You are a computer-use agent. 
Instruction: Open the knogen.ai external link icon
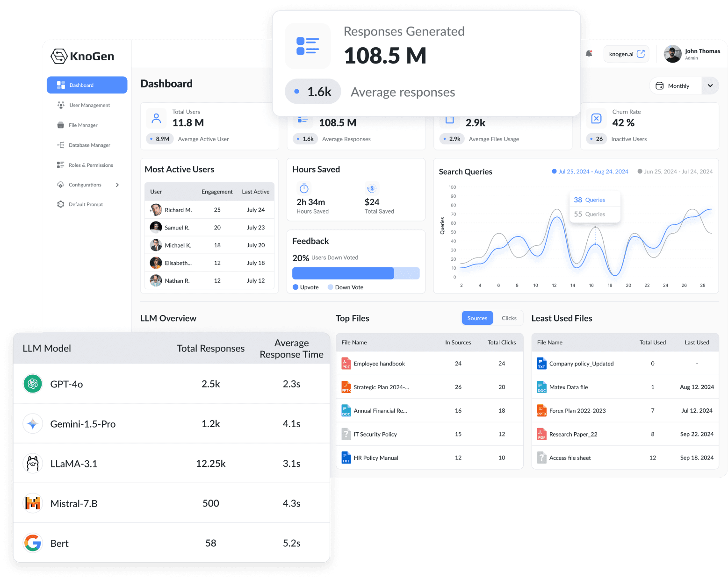[641, 54]
